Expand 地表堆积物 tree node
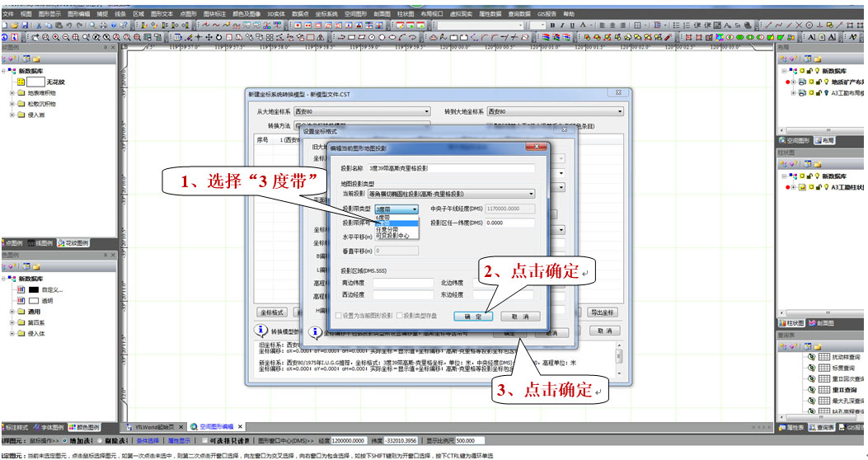The width and height of the screenshot is (868, 460). [12, 93]
